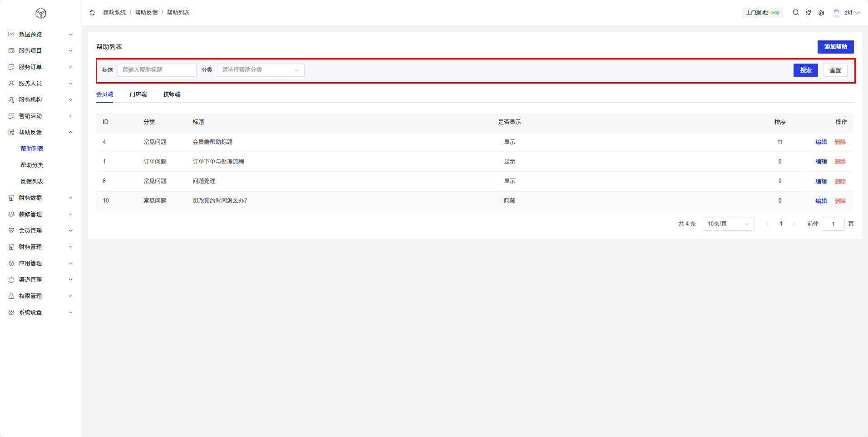Click the 服务机构 sidebar icon
868x437 pixels.
[x=11, y=100]
